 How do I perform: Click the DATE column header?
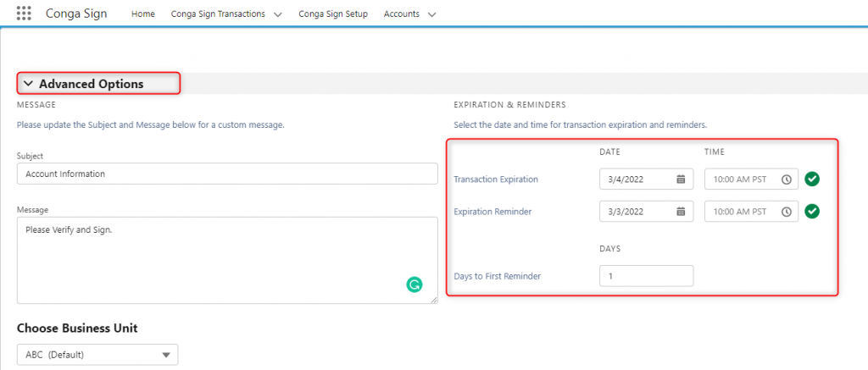(x=610, y=152)
